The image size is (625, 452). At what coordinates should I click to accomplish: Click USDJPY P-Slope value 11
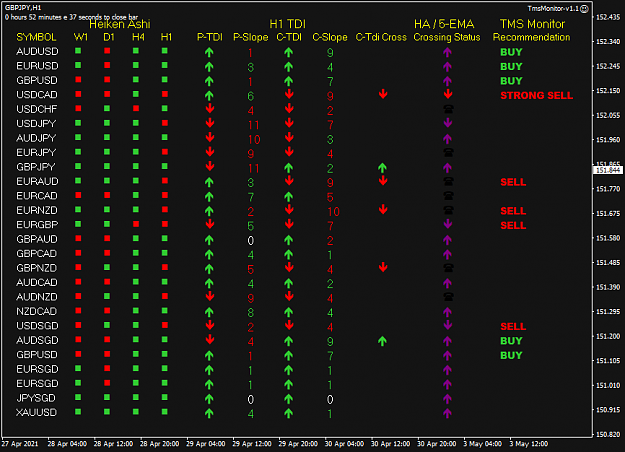coord(254,125)
